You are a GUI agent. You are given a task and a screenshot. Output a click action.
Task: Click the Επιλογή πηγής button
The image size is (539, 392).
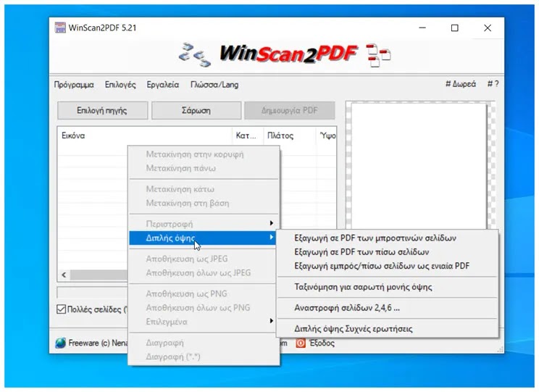click(102, 110)
